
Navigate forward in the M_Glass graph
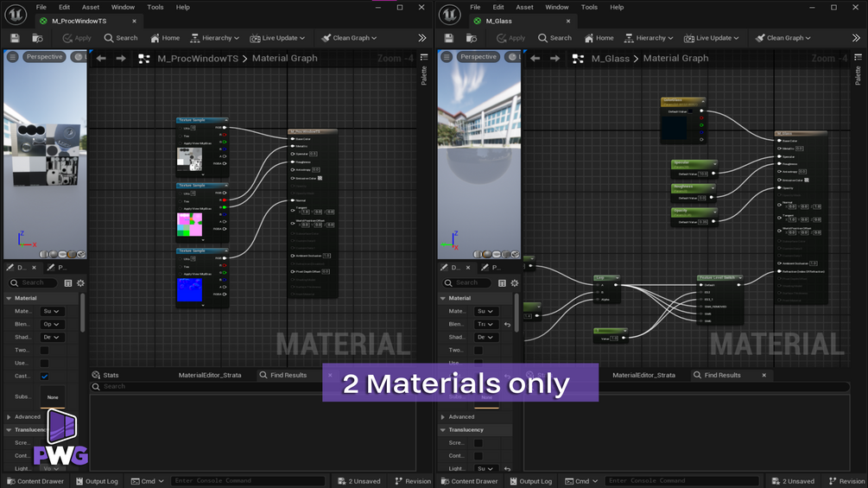tap(554, 58)
